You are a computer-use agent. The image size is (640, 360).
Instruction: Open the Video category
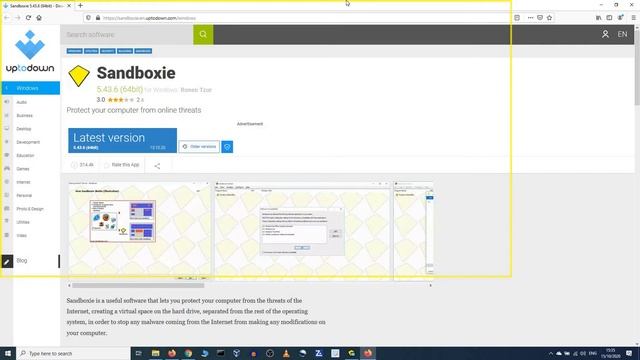point(22,236)
